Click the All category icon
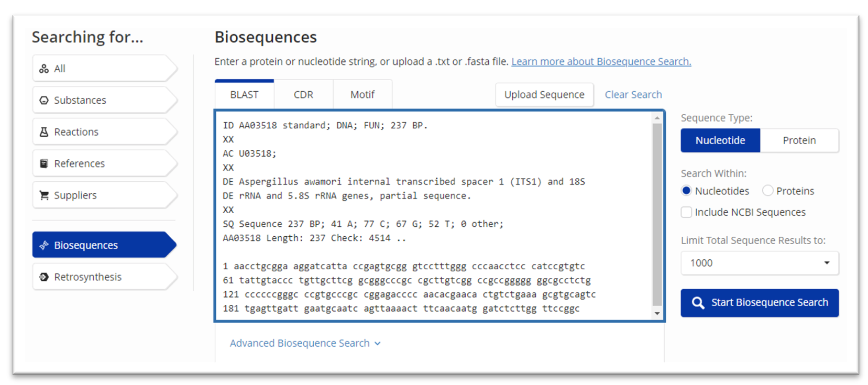Screen dimensions: 868x385 click(x=44, y=69)
